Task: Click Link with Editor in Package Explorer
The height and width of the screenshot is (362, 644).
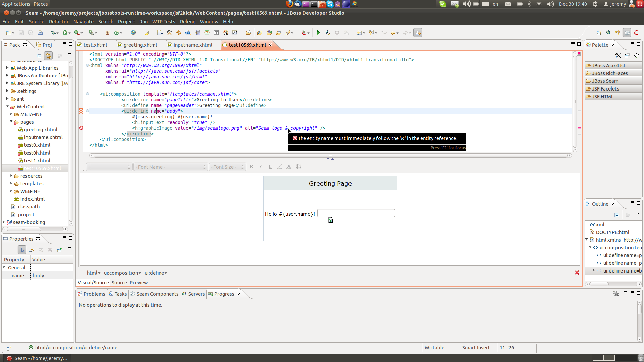Action: 48,56
